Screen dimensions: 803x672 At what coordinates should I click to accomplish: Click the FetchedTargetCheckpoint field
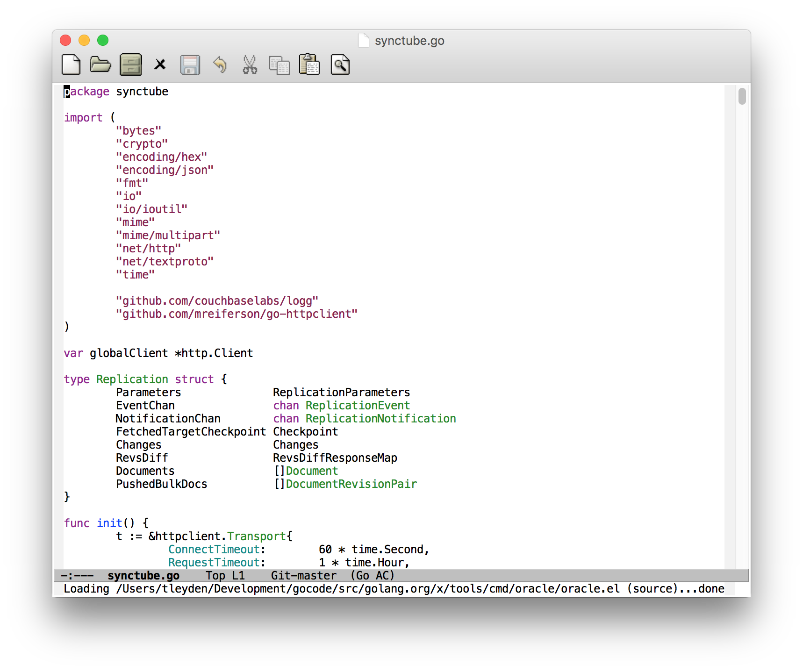(191, 432)
